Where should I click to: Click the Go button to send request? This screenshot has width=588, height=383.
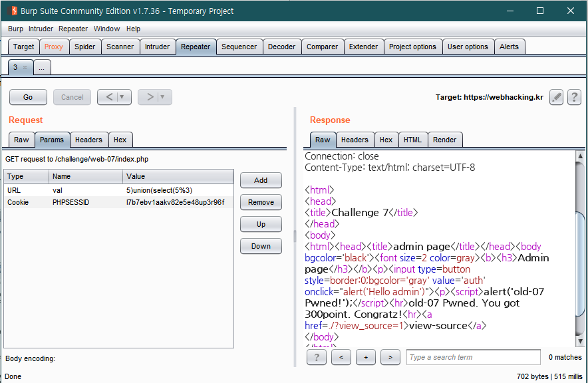[28, 97]
